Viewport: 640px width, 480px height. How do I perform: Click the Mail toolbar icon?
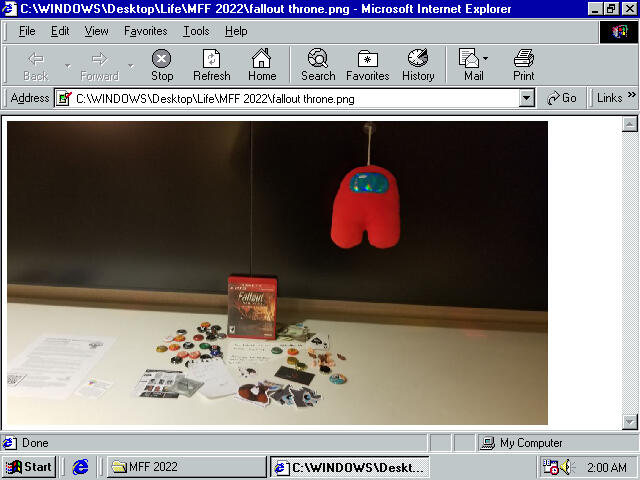pos(470,65)
